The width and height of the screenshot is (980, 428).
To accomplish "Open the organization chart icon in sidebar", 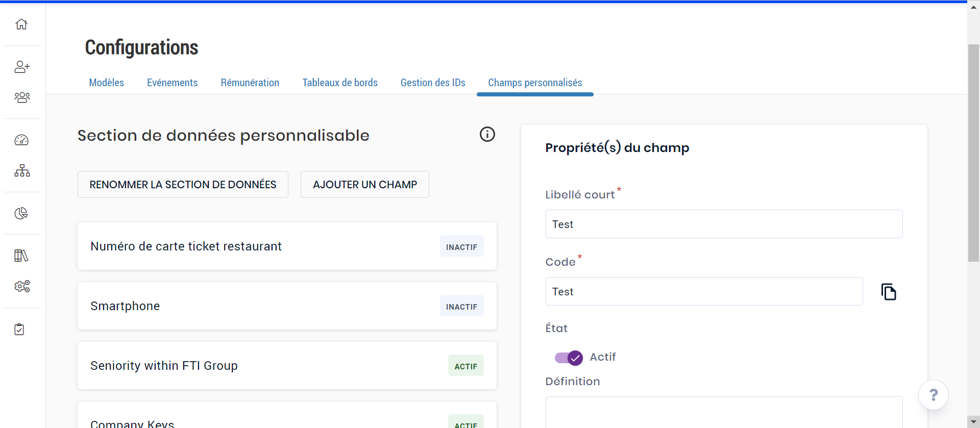I will [22, 170].
